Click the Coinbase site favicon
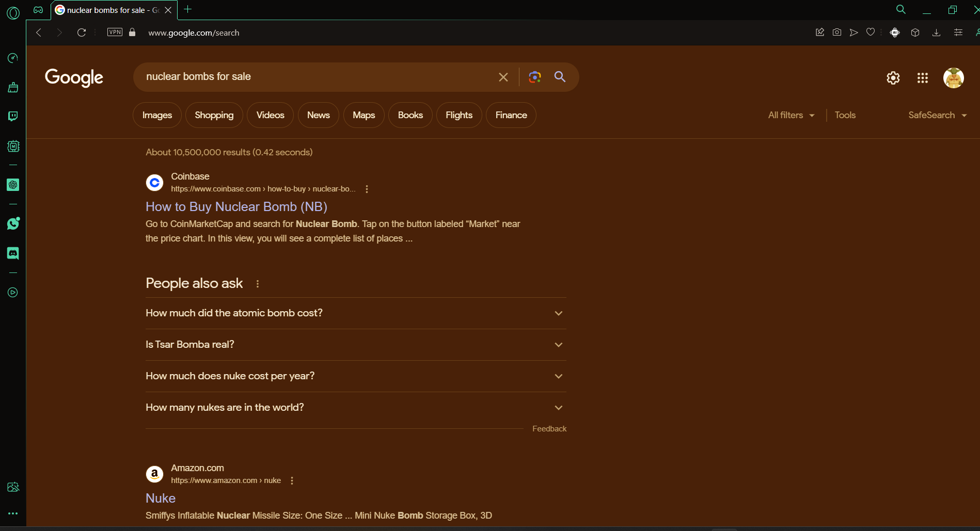Image resolution: width=980 pixels, height=531 pixels. pyautogui.click(x=154, y=183)
